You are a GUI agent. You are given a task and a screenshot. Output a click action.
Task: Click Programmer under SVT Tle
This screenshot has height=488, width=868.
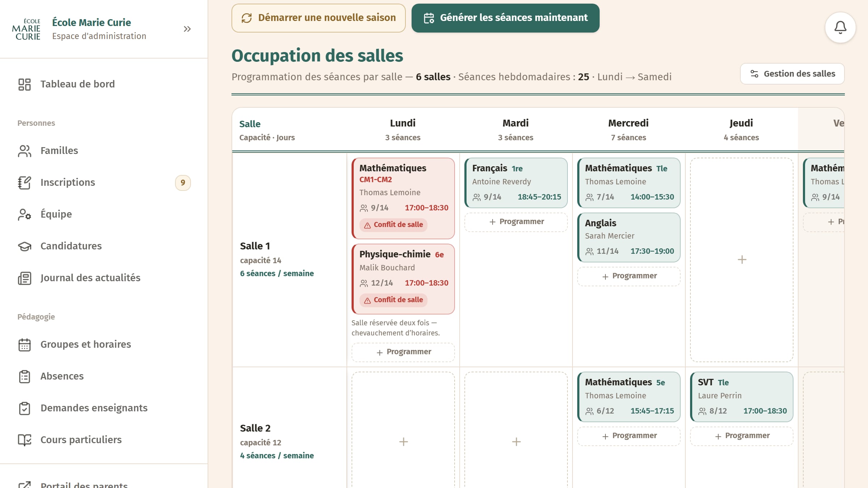[741, 436]
